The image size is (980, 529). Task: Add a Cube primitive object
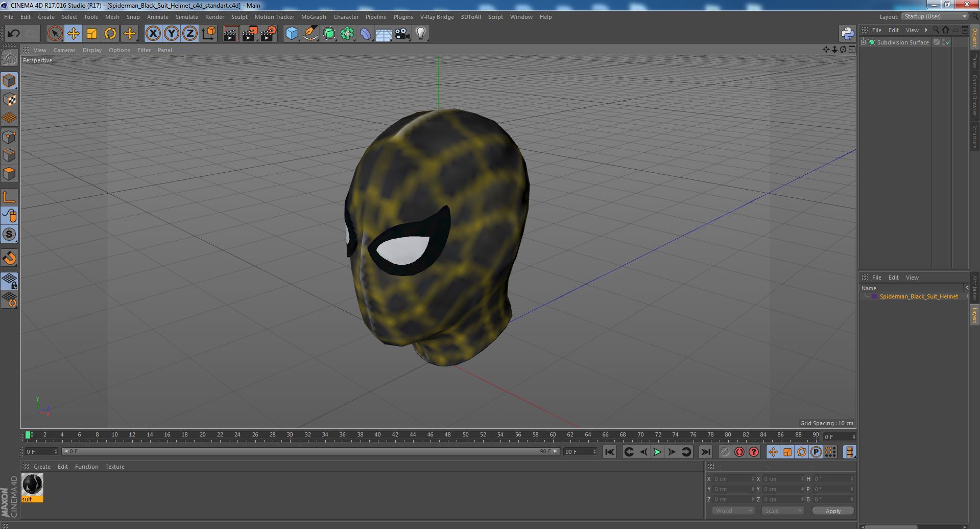(292, 34)
